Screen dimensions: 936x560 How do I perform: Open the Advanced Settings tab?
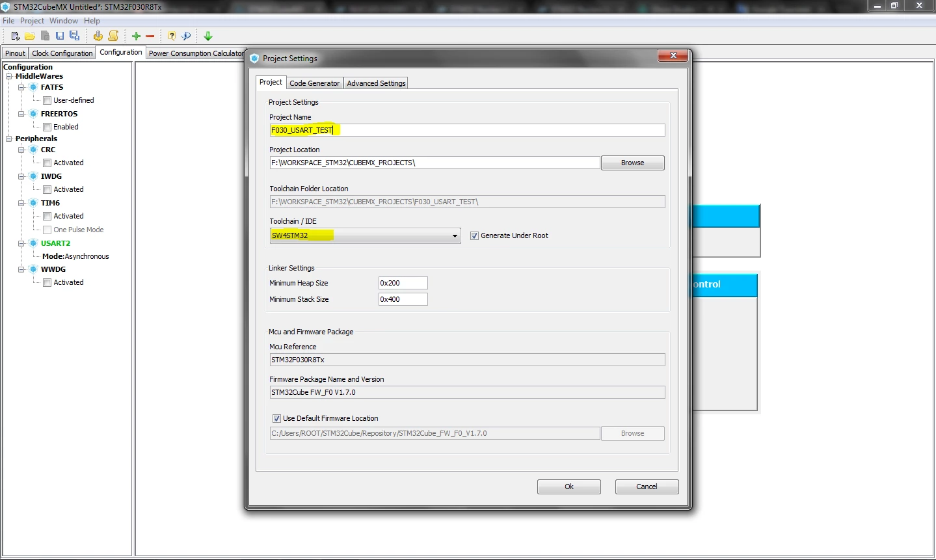376,83
